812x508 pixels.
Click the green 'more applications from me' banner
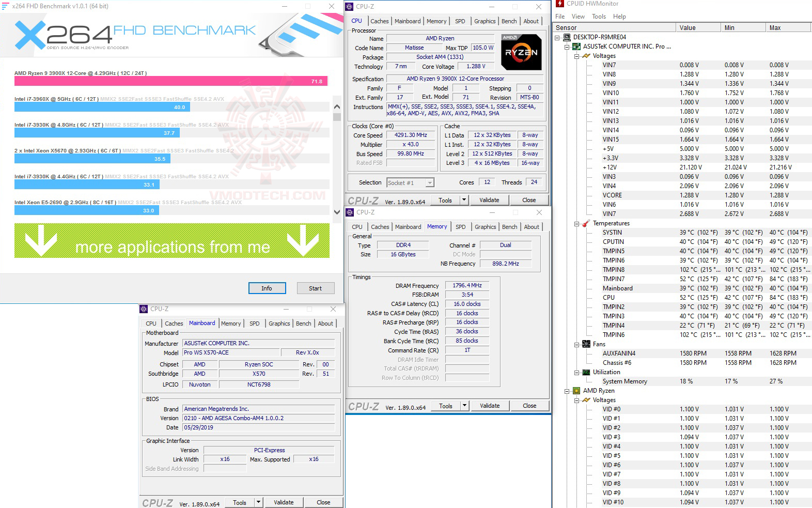pos(172,241)
